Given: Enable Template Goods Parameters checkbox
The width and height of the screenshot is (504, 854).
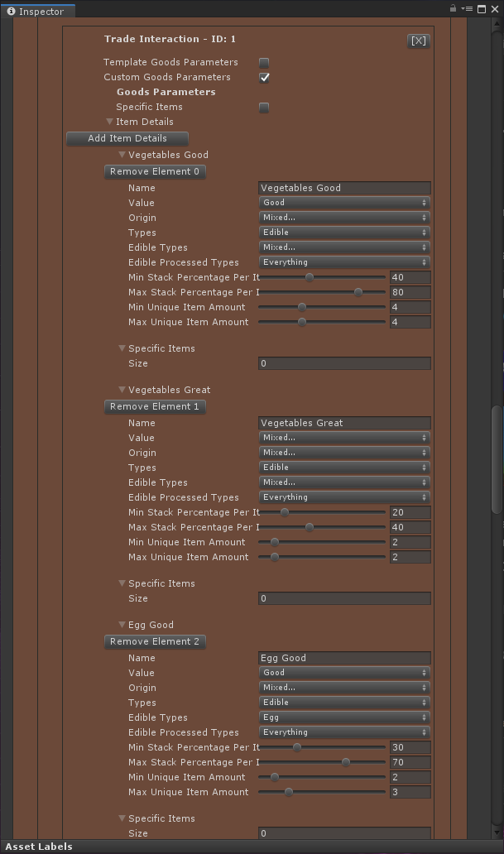Looking at the screenshot, I should click(264, 63).
